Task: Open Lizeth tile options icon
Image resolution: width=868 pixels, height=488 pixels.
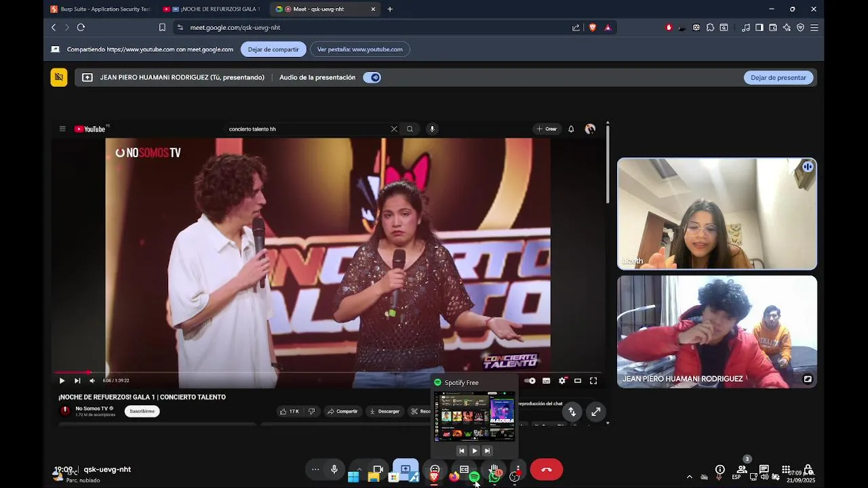Action: coord(808,167)
